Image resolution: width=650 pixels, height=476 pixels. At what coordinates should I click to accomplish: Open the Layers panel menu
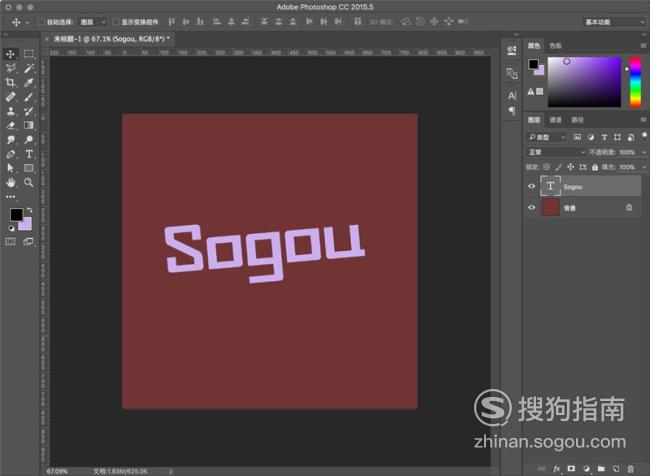pyautogui.click(x=643, y=120)
